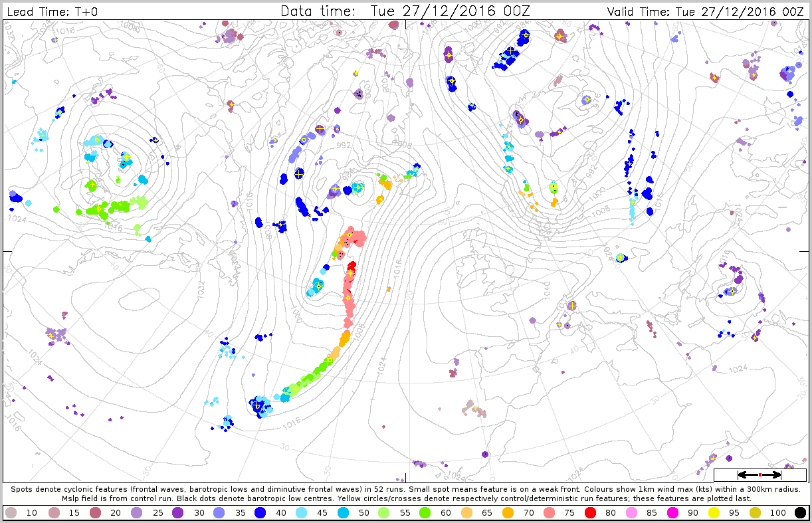Viewport: 812px width, 523px height.
Task: Select the bright green swatch between 55 and 60
Action: coord(425,513)
